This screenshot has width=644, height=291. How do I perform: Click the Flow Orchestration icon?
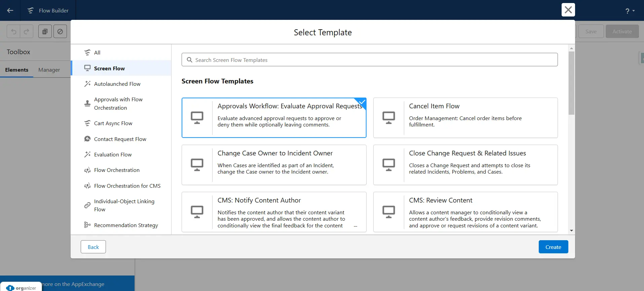click(x=87, y=170)
